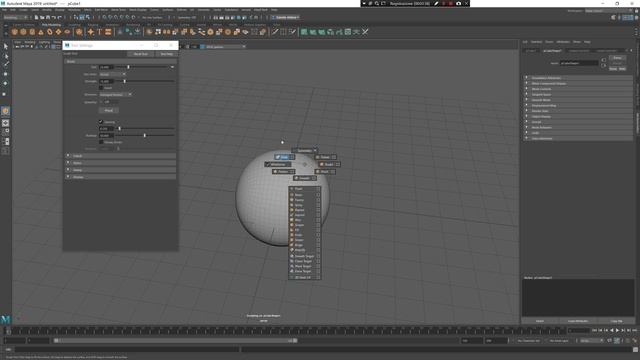Choose Scrape brush from the sculpt list
The image size is (640, 360).
[300, 225]
